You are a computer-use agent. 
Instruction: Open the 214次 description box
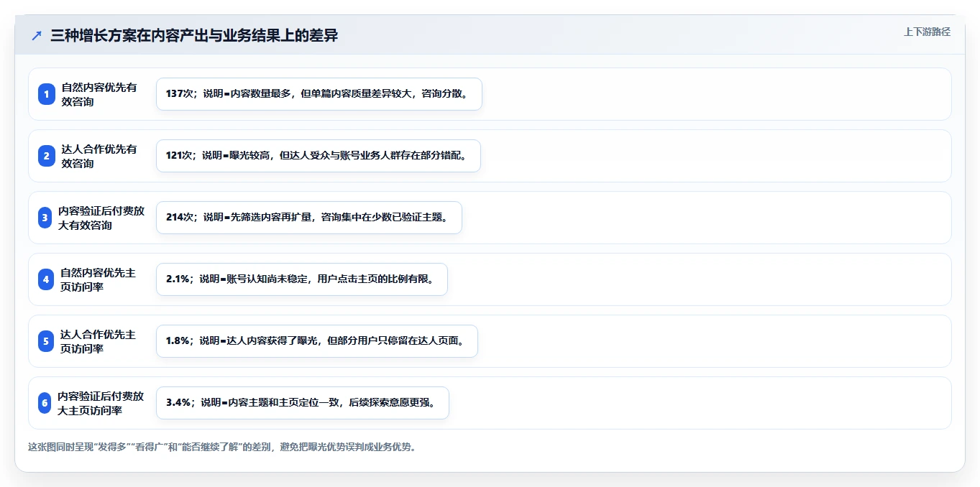point(309,218)
